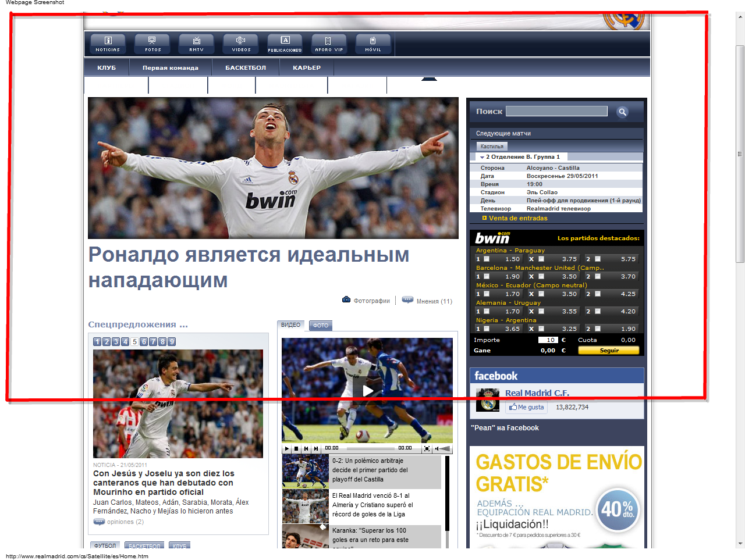Check option 2 for México - Ecuador

tap(598, 294)
